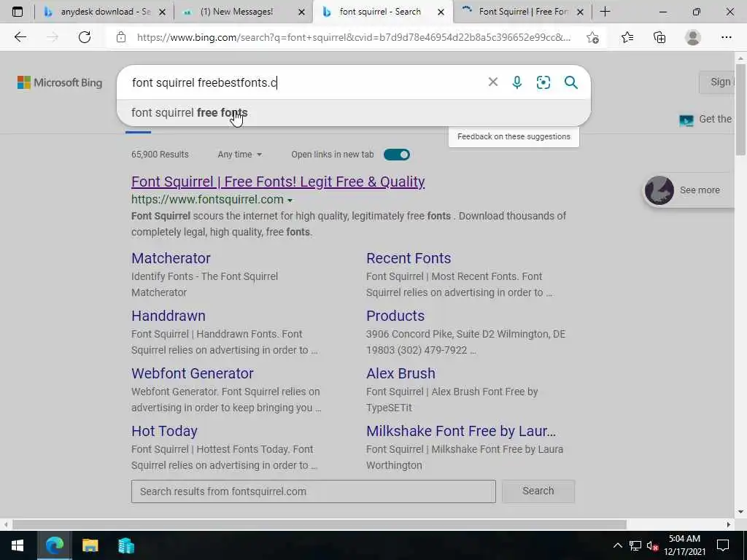The width and height of the screenshot is (747, 560).
Task: Open Microsoft Edge from taskbar
Action: pyautogui.click(x=54, y=545)
